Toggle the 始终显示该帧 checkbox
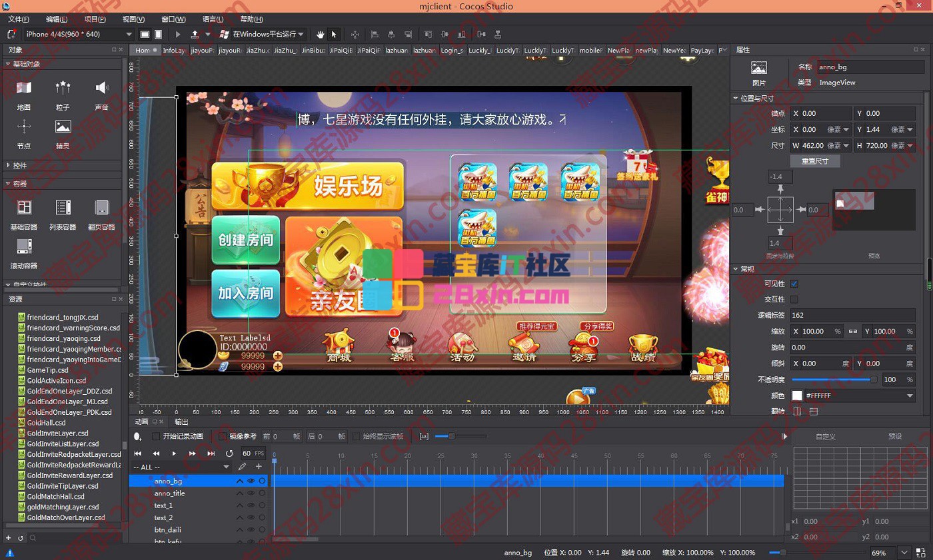This screenshot has width=933, height=560. pos(356,436)
